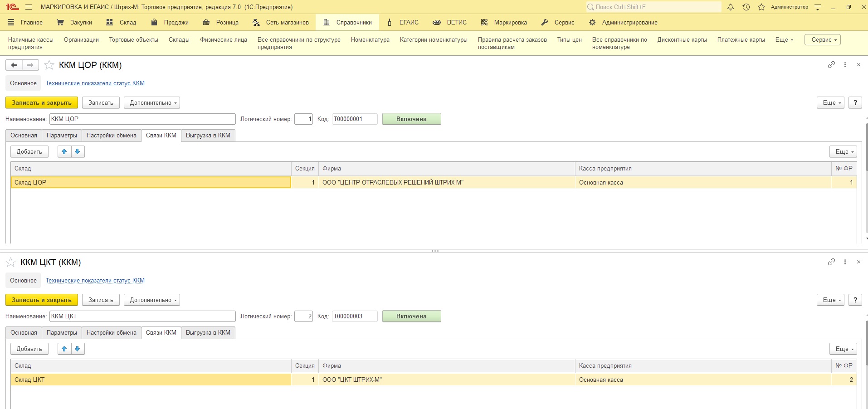Switch to Параметры tab in ККМ ЦКТ
This screenshot has width=868, height=409.
[x=62, y=333]
